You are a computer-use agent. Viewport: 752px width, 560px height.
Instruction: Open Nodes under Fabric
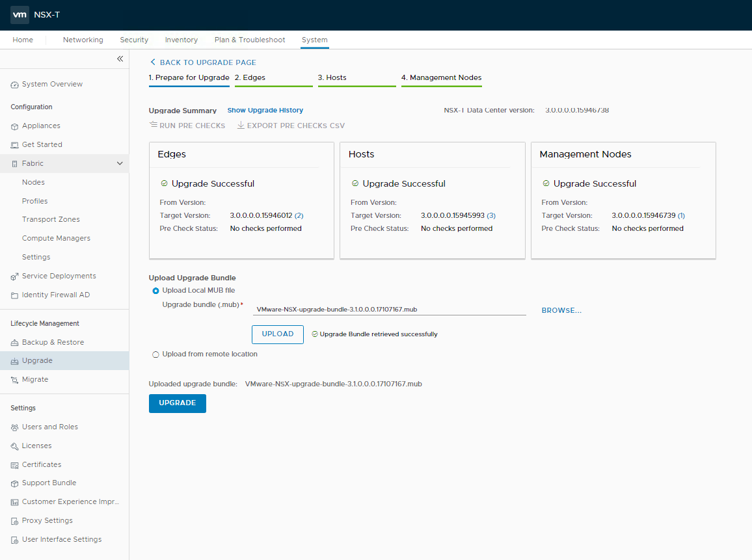33,182
